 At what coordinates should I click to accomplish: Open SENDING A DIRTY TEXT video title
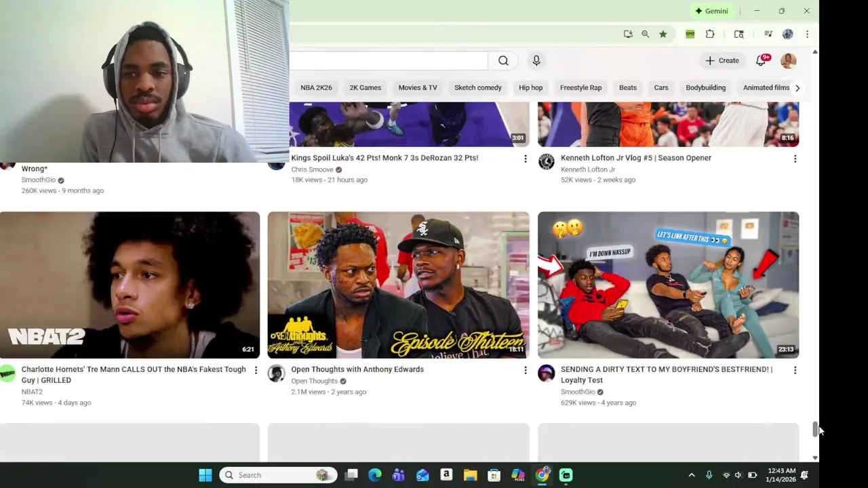coord(667,375)
